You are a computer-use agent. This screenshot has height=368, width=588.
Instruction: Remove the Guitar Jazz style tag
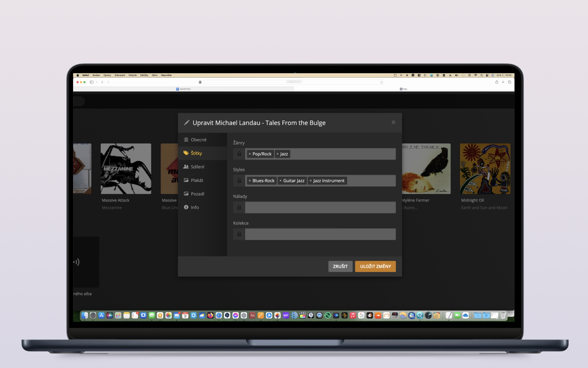[280, 181]
